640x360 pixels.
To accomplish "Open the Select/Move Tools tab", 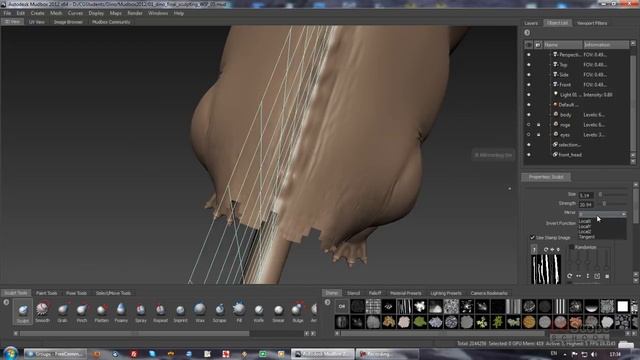I will pyautogui.click(x=113, y=293).
